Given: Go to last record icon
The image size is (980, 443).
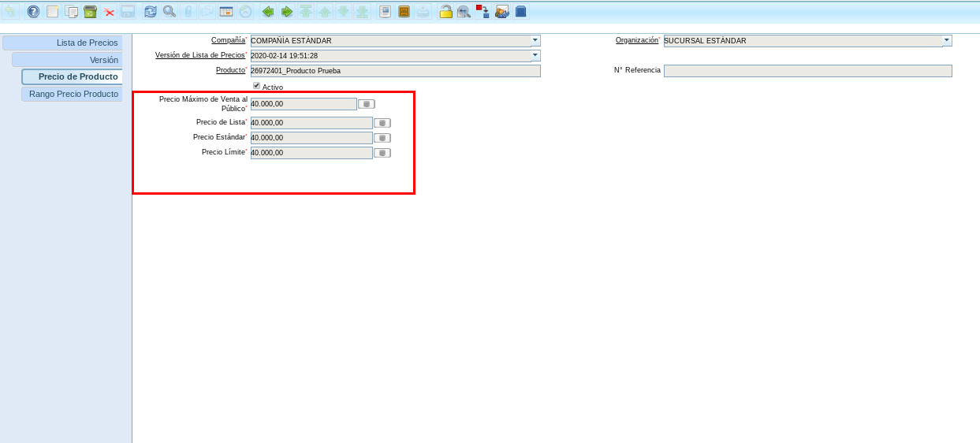Looking at the screenshot, I should (362, 12).
